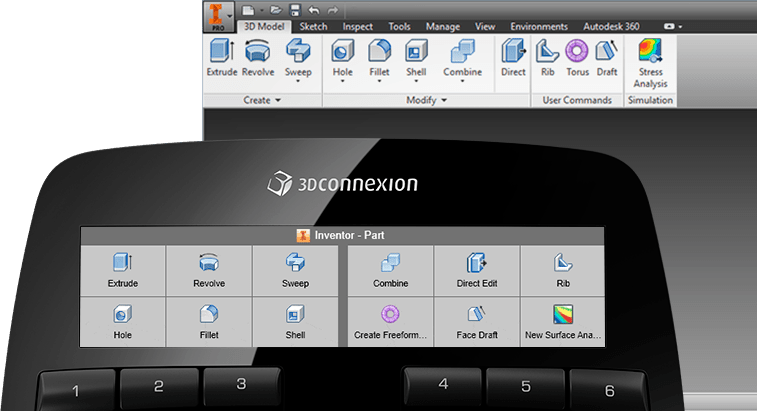Viewport: 757px width, 411px height.
Task: Select the Sweep tool in the ribbon
Action: click(298, 57)
